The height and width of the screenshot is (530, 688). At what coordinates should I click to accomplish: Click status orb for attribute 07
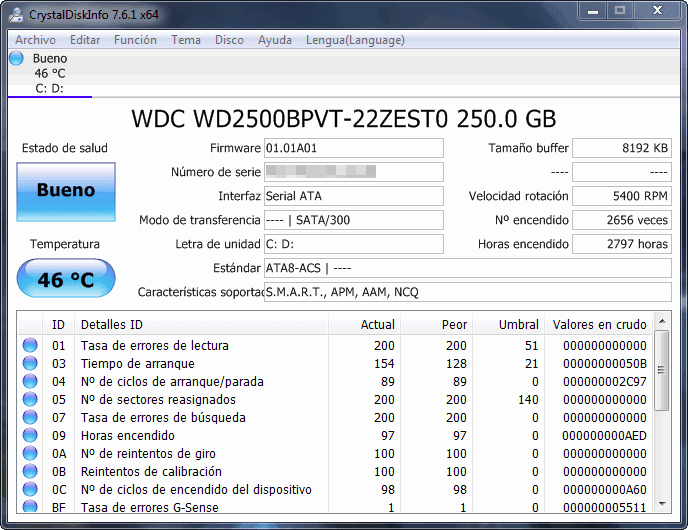pos(30,417)
